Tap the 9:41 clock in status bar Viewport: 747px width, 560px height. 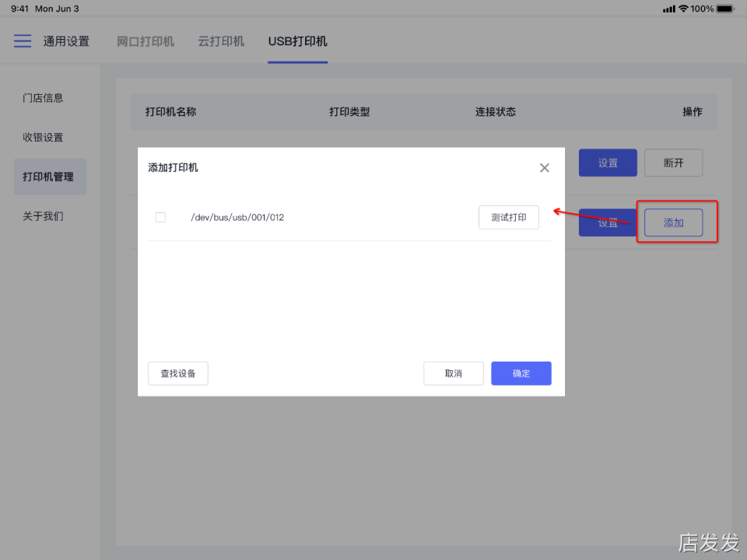point(20,9)
